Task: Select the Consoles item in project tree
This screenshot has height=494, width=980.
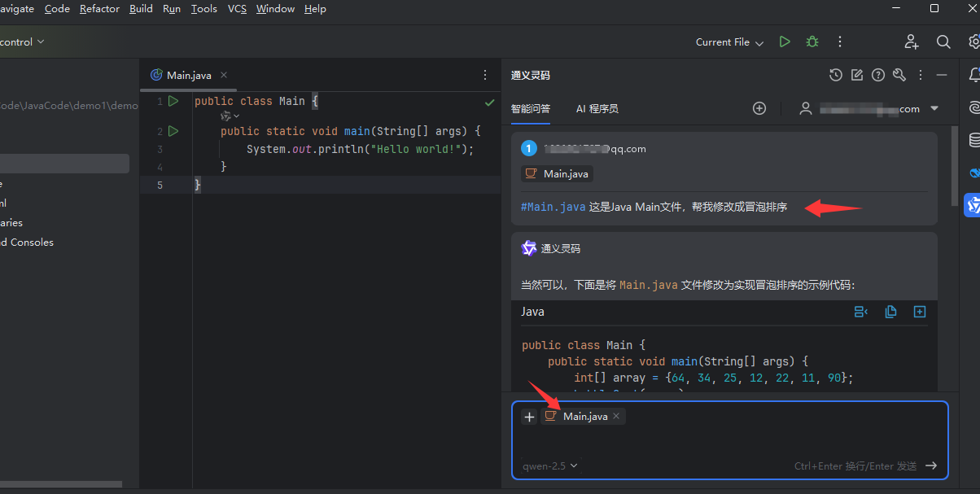Action: click(x=27, y=242)
